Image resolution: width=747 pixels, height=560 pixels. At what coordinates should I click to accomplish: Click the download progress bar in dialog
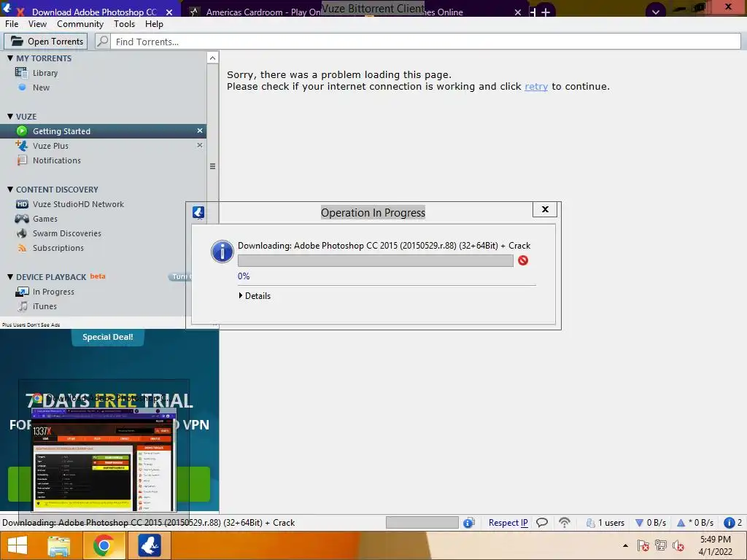point(376,260)
